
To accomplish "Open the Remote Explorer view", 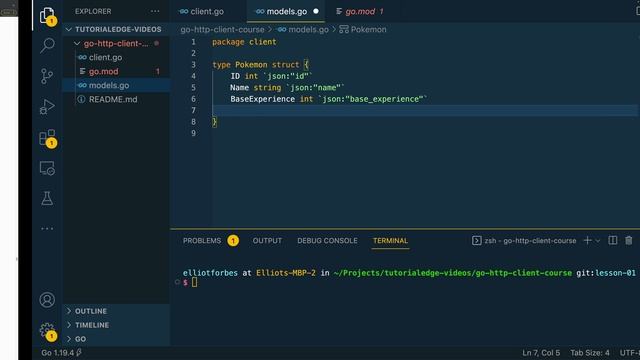I will pyautogui.click(x=47, y=168).
